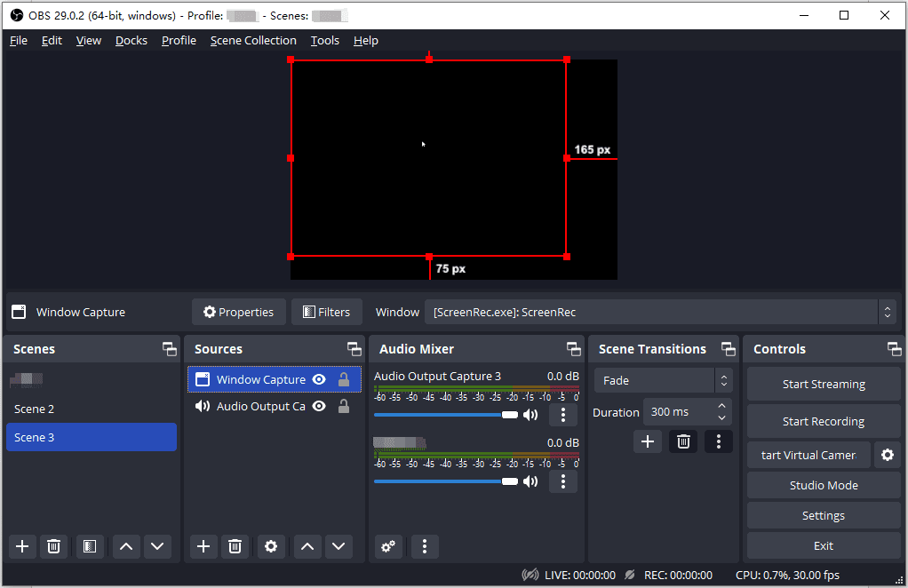Open advanced audio properties gears icon
The image size is (908, 588).
[x=388, y=546]
